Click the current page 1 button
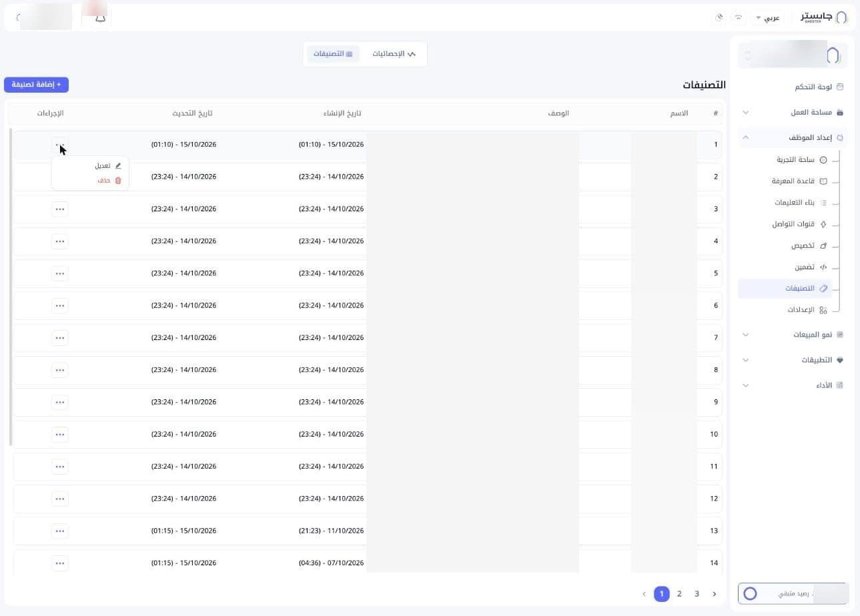Image resolution: width=860 pixels, height=616 pixels. click(662, 593)
